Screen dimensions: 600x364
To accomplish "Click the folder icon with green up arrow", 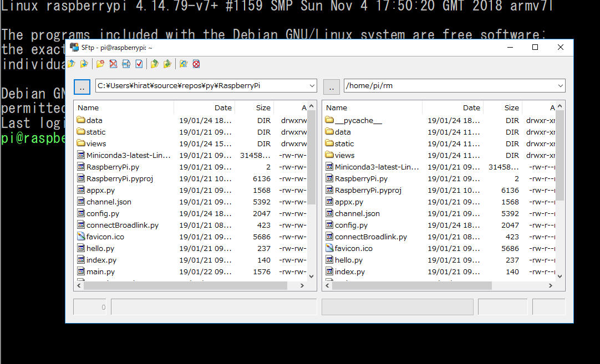I will click(x=155, y=64).
